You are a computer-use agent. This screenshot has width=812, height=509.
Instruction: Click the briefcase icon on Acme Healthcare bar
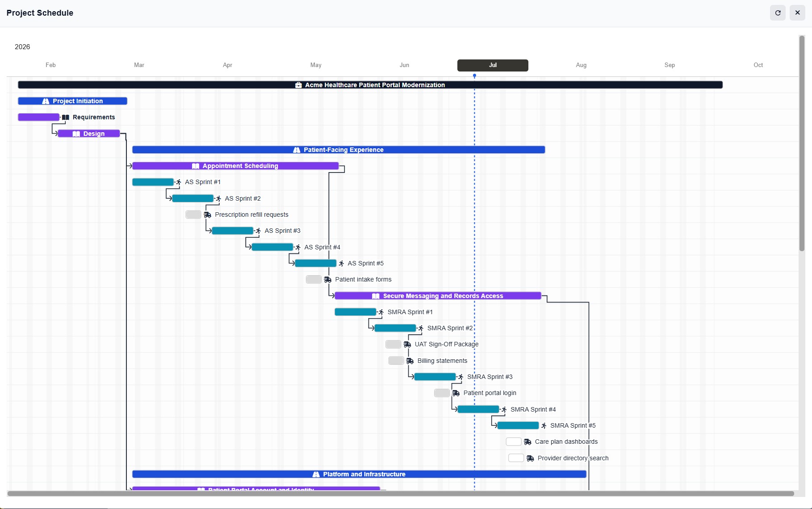pos(298,85)
